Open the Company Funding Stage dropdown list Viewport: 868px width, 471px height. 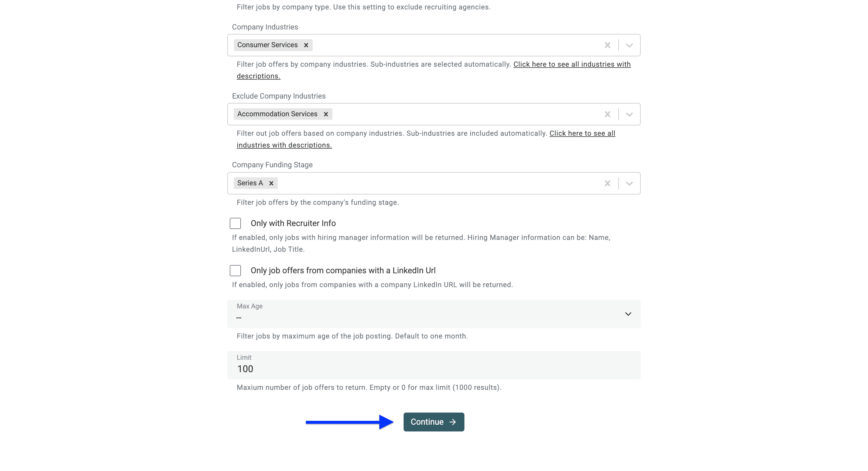click(x=629, y=183)
